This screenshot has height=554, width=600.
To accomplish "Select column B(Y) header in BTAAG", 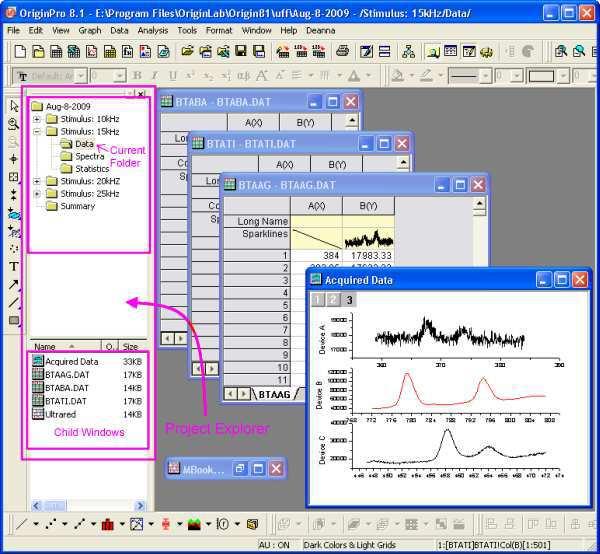I will (368, 206).
